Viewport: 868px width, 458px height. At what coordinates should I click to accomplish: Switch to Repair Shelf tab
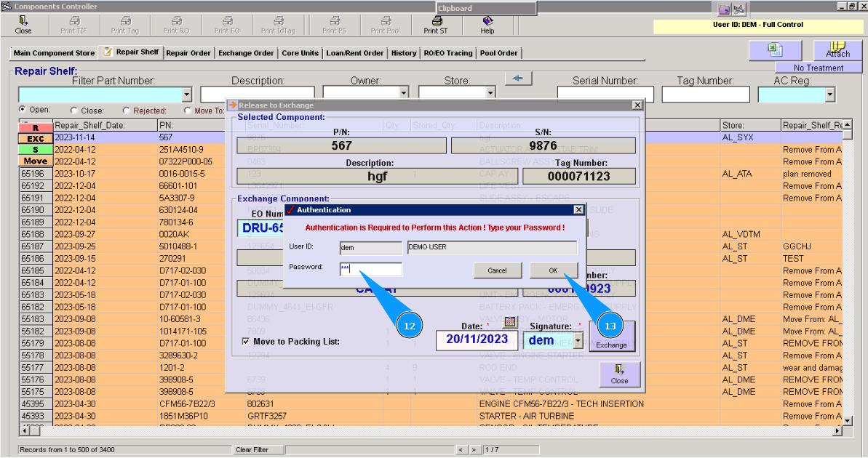coord(132,52)
